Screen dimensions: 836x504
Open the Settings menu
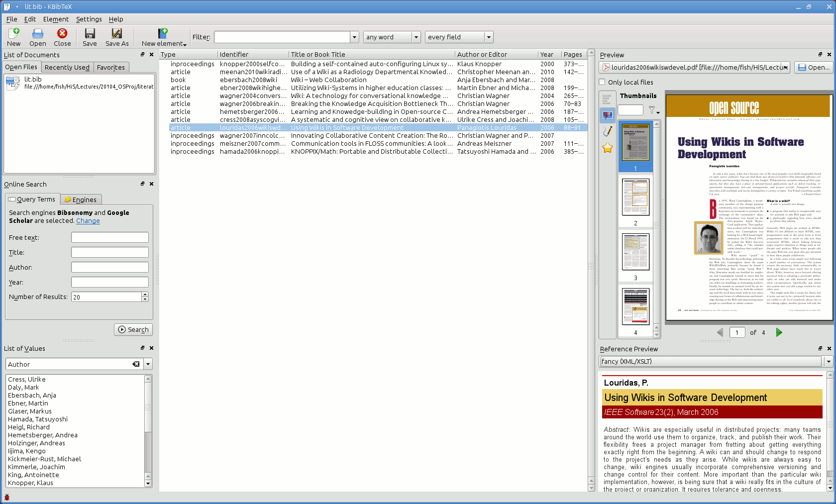[89, 19]
